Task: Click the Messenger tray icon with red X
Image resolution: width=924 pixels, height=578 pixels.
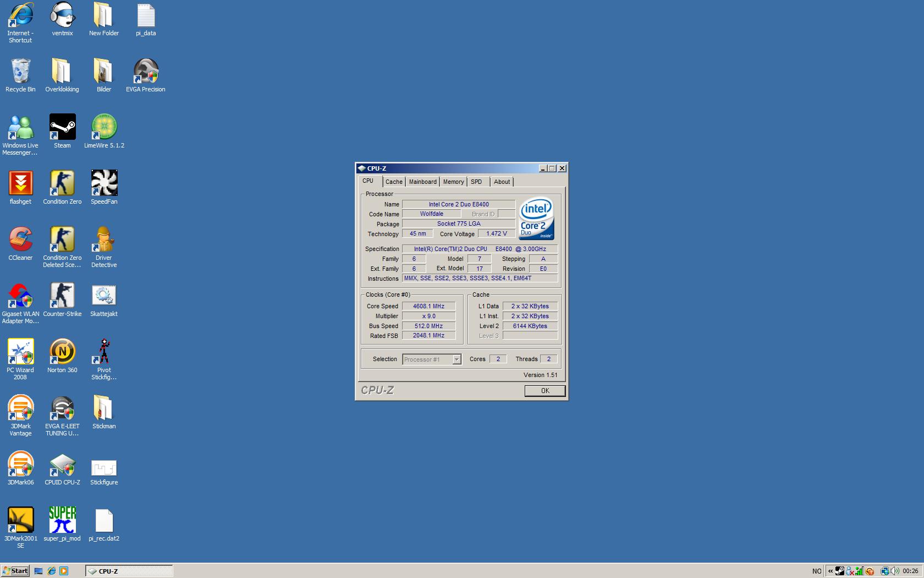Action: pyautogui.click(x=850, y=571)
